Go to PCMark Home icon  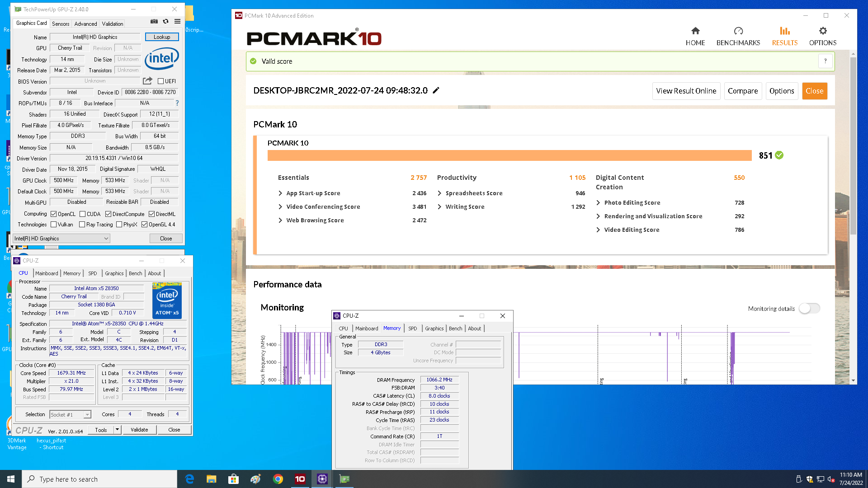click(x=695, y=31)
